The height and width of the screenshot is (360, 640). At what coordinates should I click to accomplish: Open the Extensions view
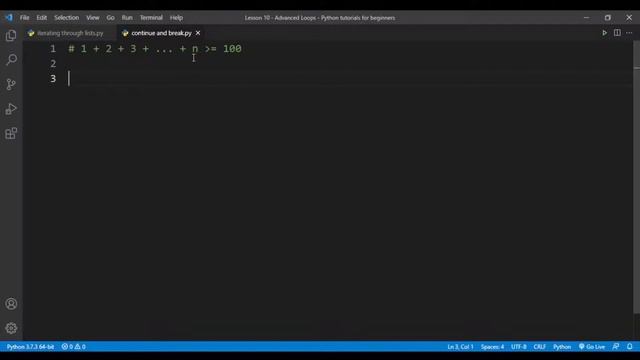tap(11, 133)
